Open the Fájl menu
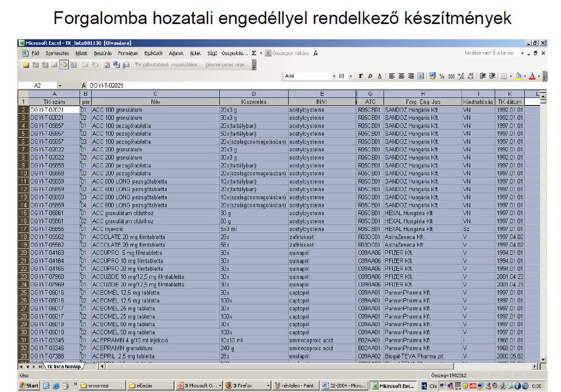The height and width of the screenshot is (392, 561). pos(36,53)
